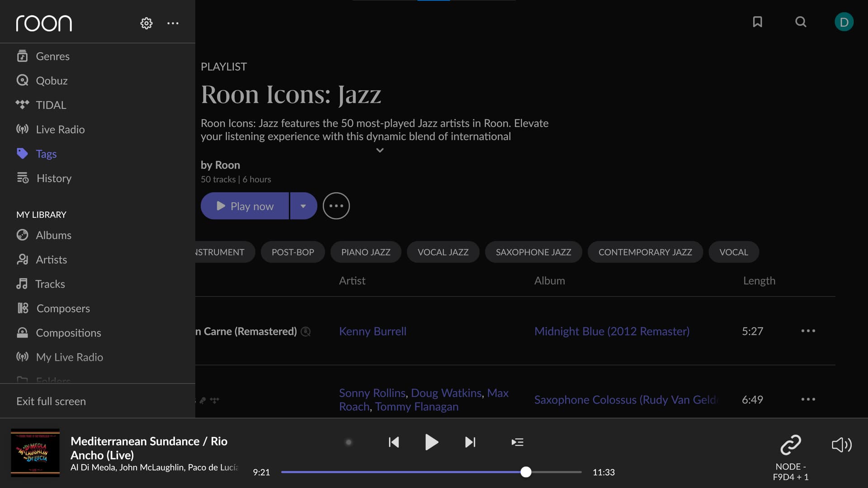Viewport: 868px width, 488px height.
Task: Filter by VOCAL tag
Action: click(x=734, y=252)
